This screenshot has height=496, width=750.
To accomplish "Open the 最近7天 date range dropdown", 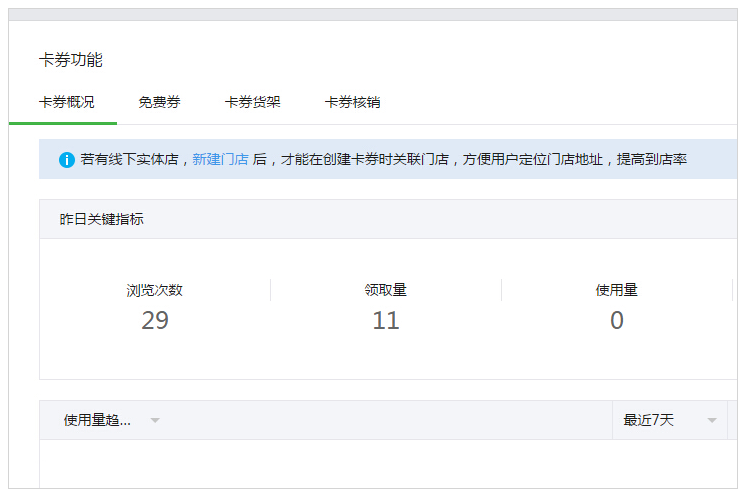I will pos(670,420).
